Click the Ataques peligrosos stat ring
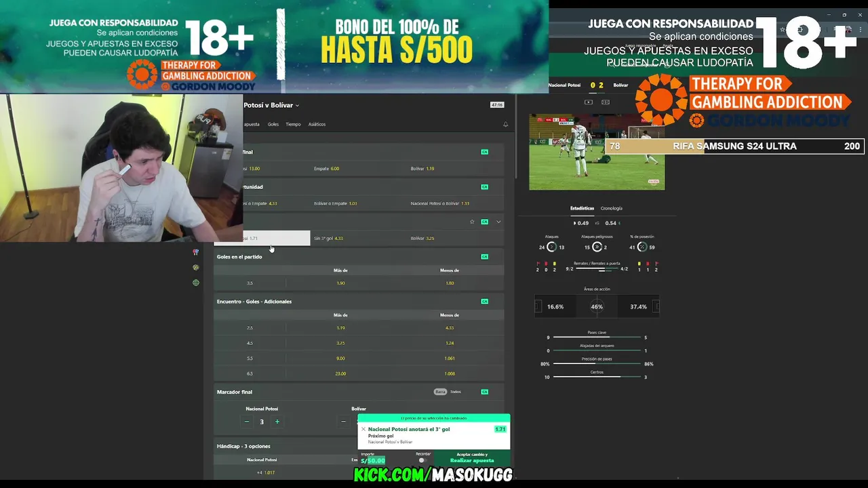 [597, 247]
